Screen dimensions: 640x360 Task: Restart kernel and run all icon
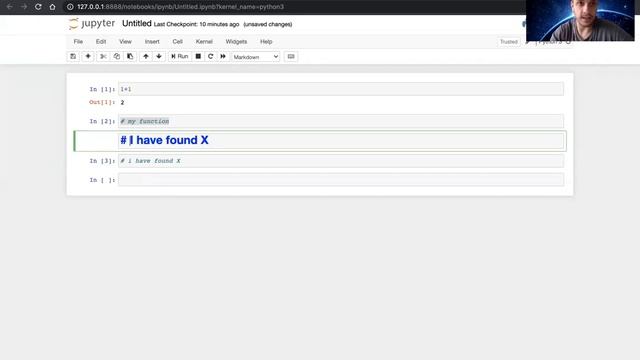pyautogui.click(x=223, y=56)
